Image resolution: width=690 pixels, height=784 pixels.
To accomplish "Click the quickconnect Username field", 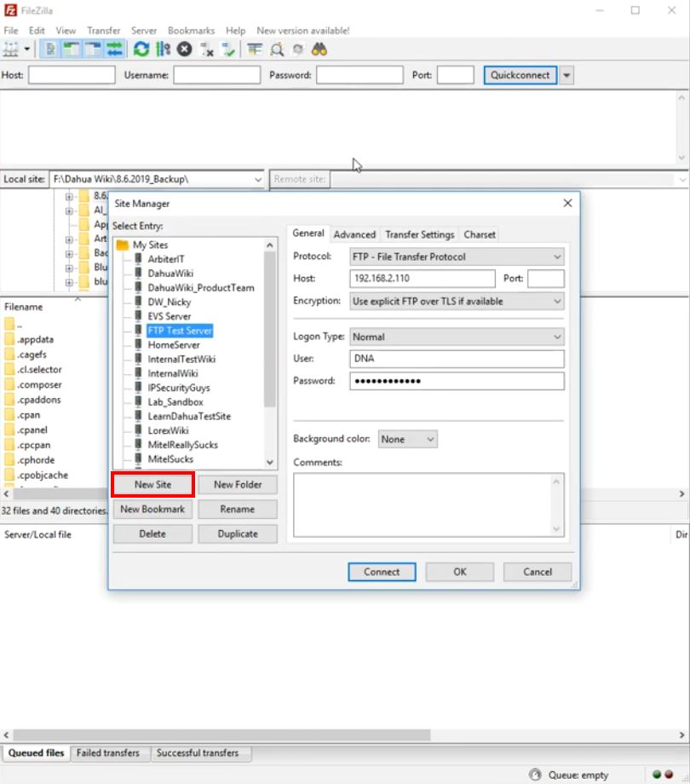I will pos(217,75).
